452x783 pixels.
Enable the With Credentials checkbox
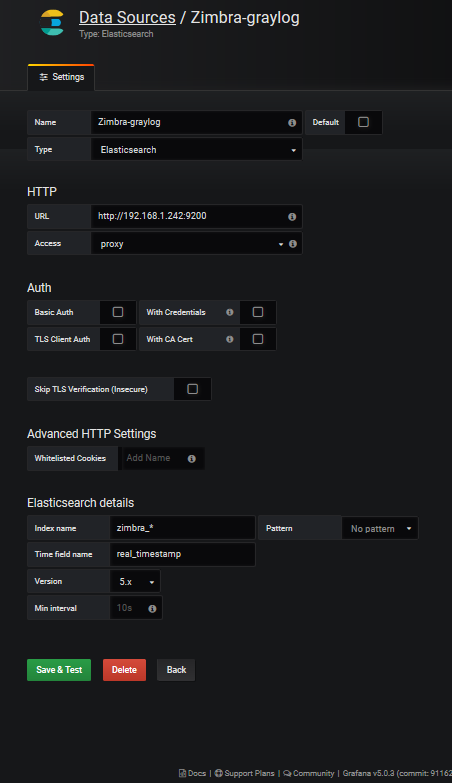click(258, 312)
